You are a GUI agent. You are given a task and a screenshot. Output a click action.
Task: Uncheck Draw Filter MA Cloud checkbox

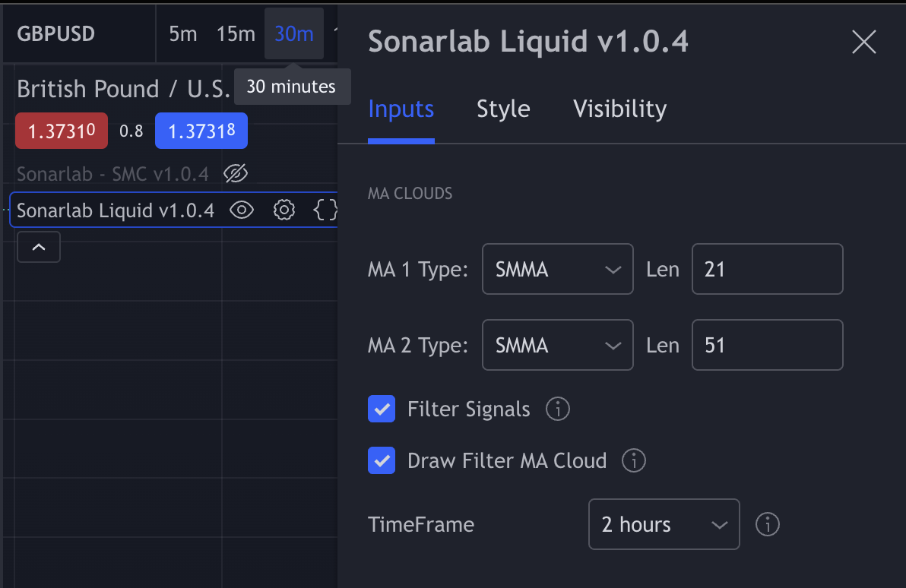(x=382, y=460)
